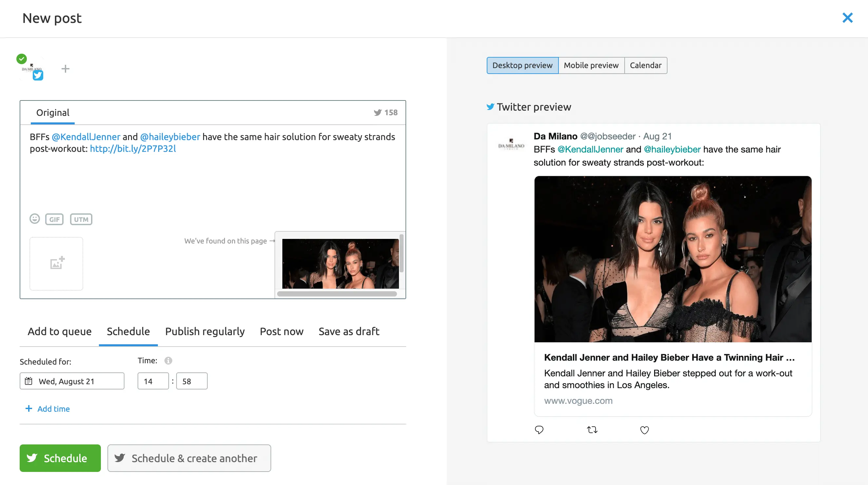Click We've found on this page text

(x=225, y=241)
